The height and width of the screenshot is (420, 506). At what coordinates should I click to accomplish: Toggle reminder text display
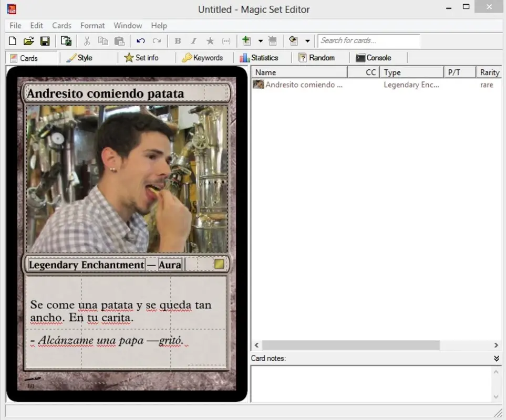226,41
